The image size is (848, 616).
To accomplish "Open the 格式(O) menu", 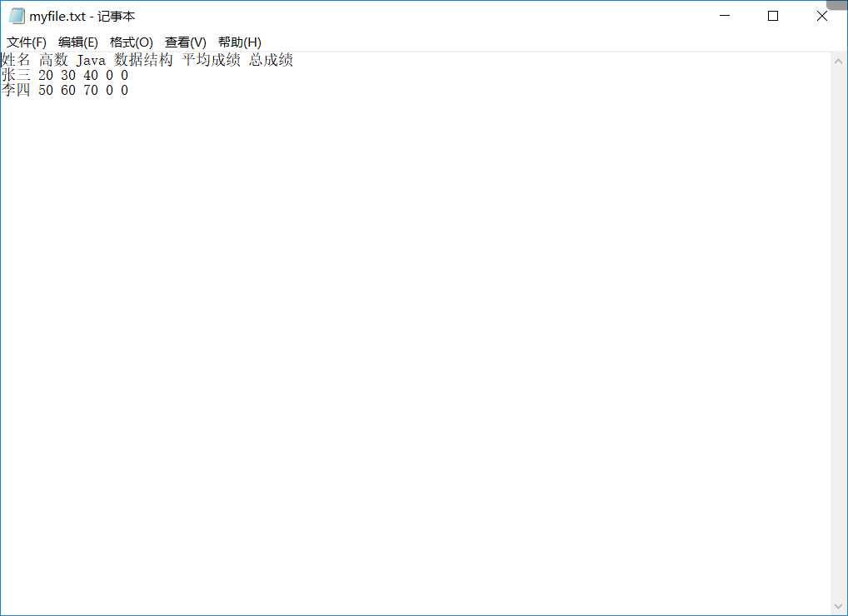I will [x=131, y=42].
